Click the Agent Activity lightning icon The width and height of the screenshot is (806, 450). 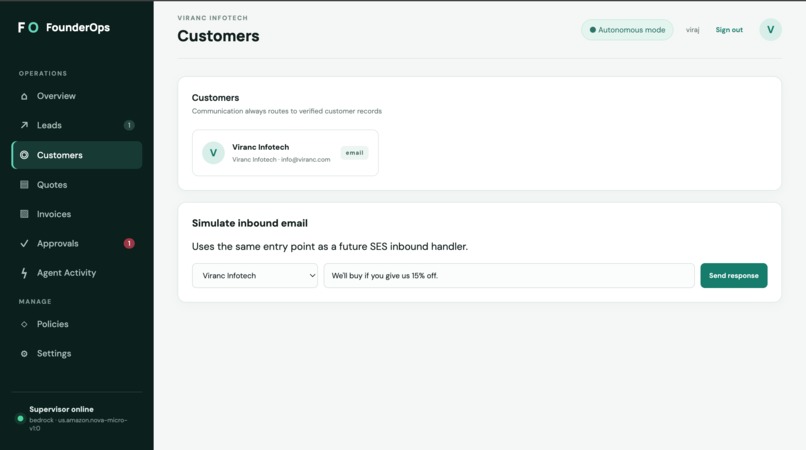click(24, 273)
